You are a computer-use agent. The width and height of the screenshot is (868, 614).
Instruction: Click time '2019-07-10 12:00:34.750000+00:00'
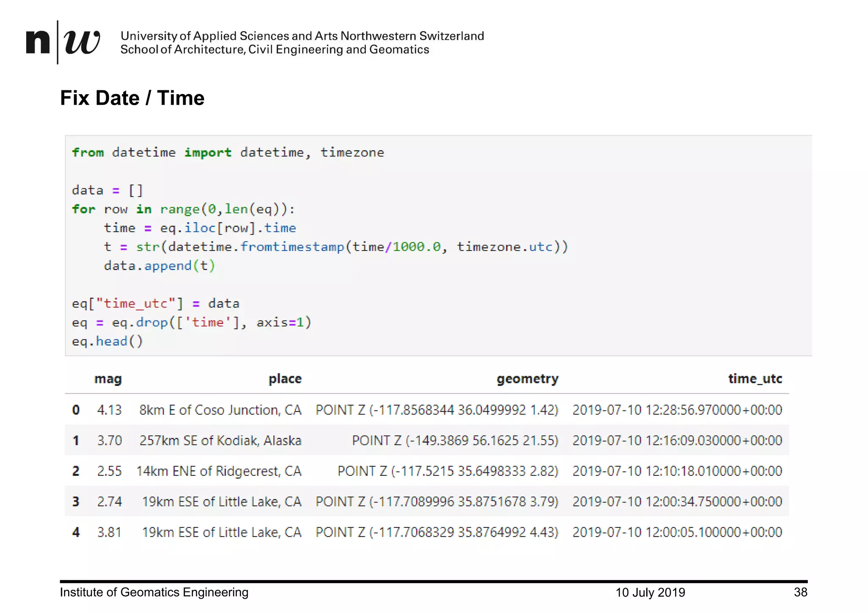677,502
